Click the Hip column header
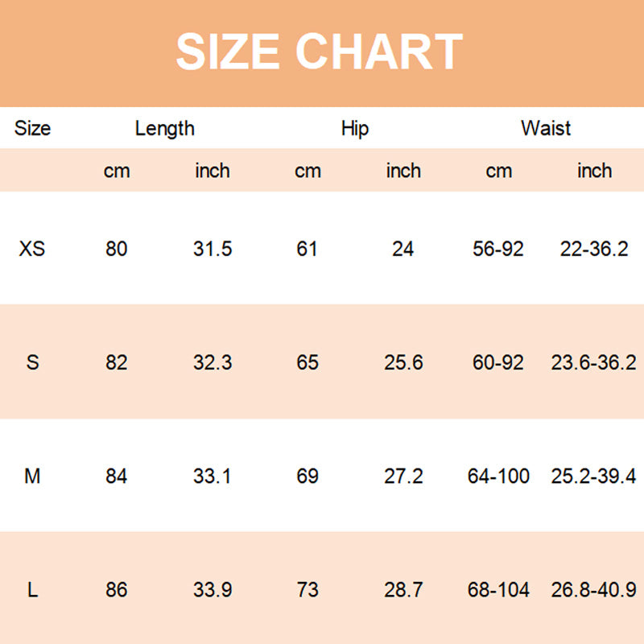Screen dimensions: 644x644 [355, 128]
